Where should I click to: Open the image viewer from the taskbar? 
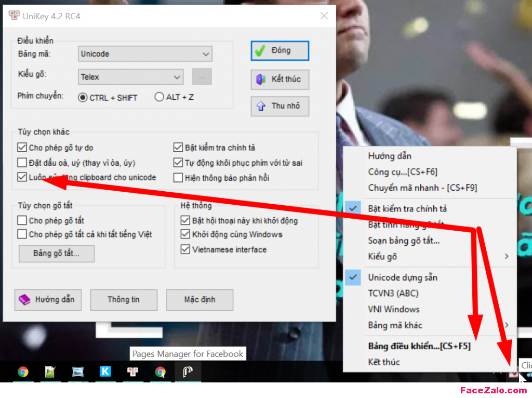pyautogui.click(x=78, y=372)
